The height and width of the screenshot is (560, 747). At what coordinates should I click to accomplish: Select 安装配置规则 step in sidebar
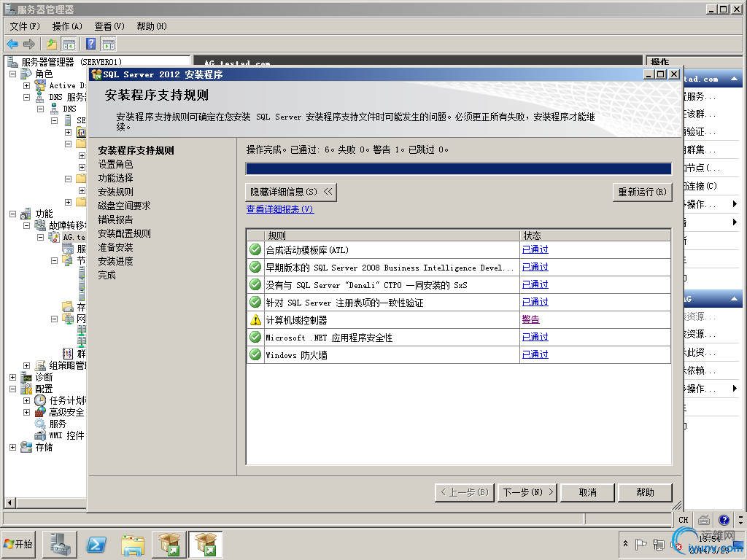[x=124, y=233]
